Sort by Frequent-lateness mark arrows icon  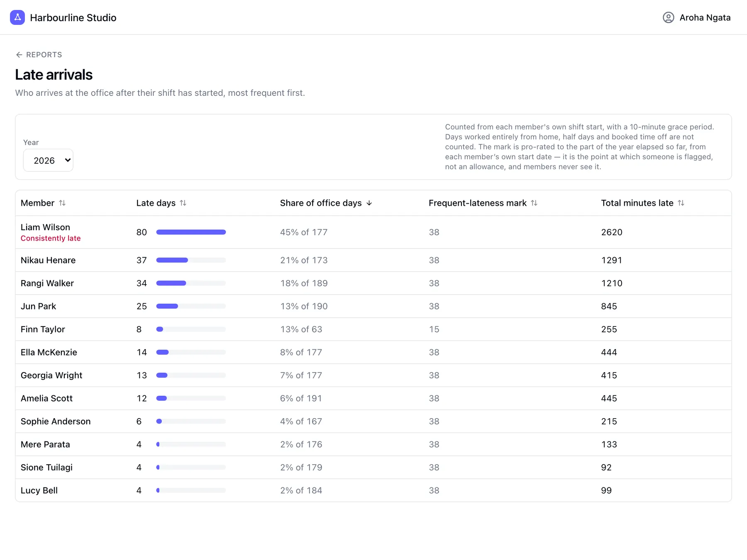534,203
